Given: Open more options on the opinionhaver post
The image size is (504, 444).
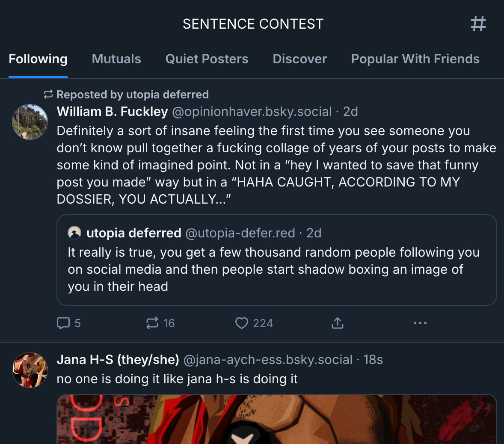Looking at the screenshot, I should tap(420, 323).
